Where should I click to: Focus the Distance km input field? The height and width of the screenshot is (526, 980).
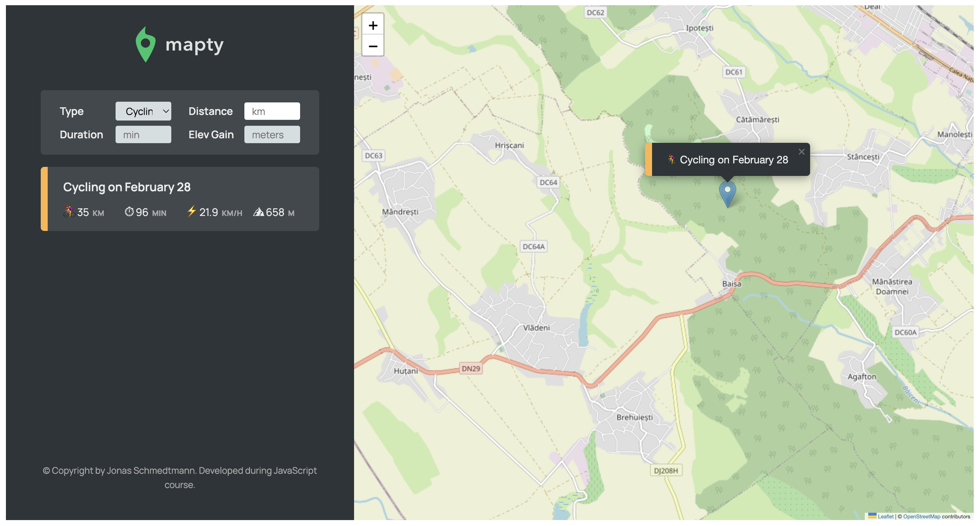[272, 111]
